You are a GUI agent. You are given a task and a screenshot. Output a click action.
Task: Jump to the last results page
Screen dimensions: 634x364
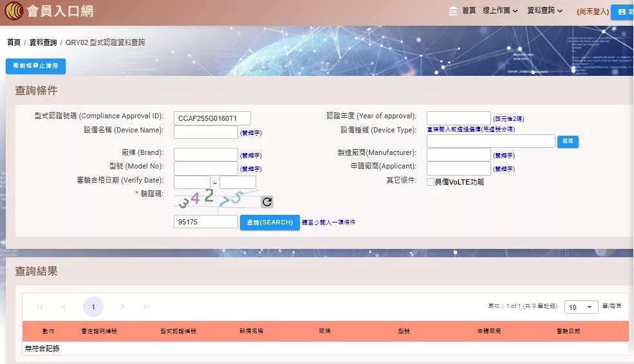(146, 307)
